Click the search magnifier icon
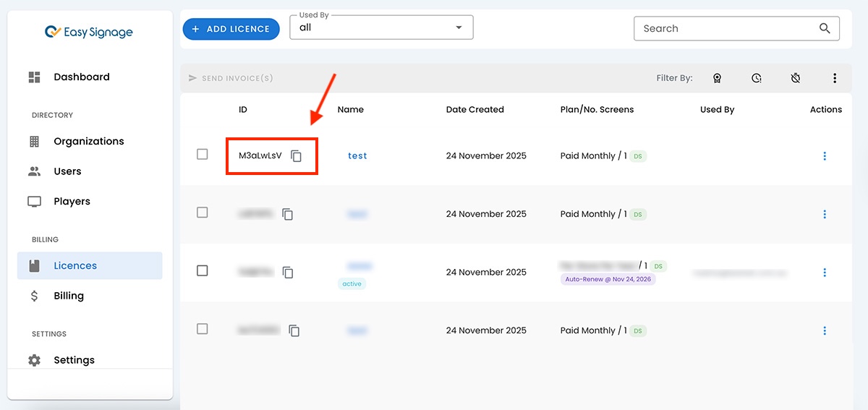This screenshot has width=868, height=410. pos(825,29)
